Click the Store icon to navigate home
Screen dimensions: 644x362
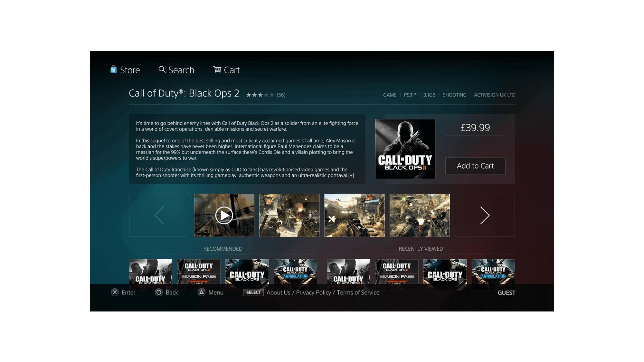[x=113, y=70]
